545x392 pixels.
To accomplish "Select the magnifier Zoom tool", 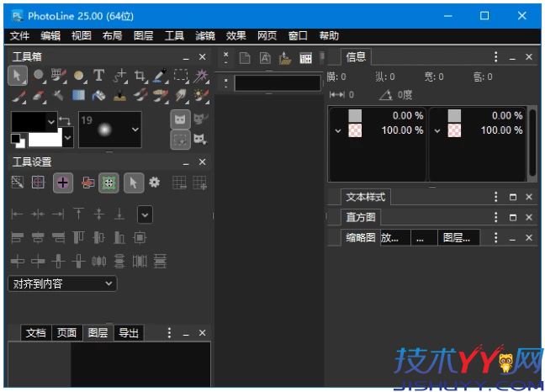I will (x=38, y=76).
